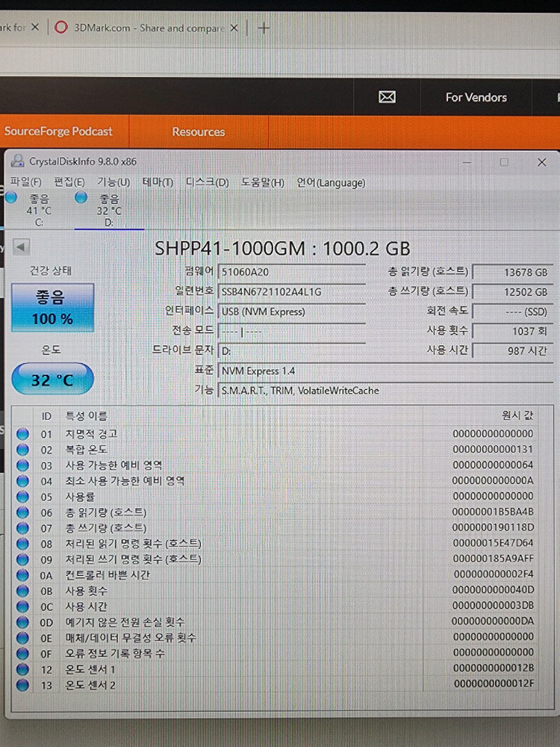560x747 pixels.
Task: Click the 32 °C temperature button
Action: point(52,379)
